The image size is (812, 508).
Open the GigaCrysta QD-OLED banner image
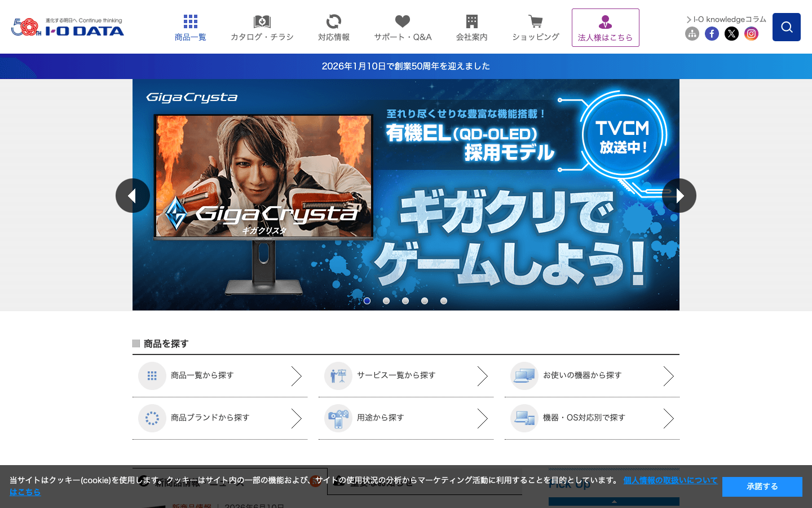(x=406, y=195)
